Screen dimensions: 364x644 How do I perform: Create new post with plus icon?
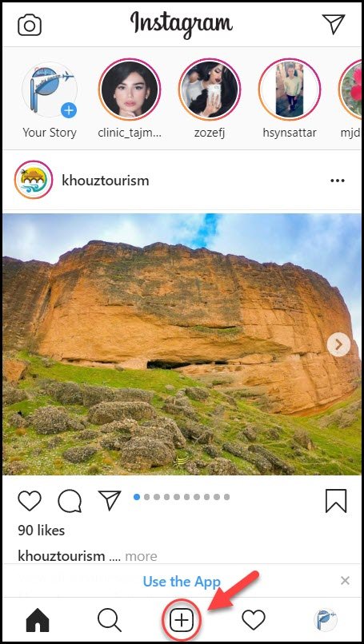tap(182, 620)
